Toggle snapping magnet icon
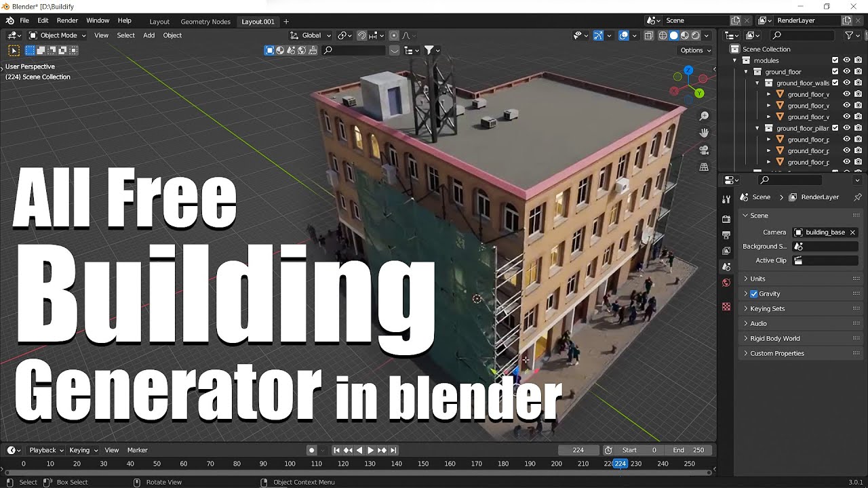The height and width of the screenshot is (488, 868). [362, 35]
